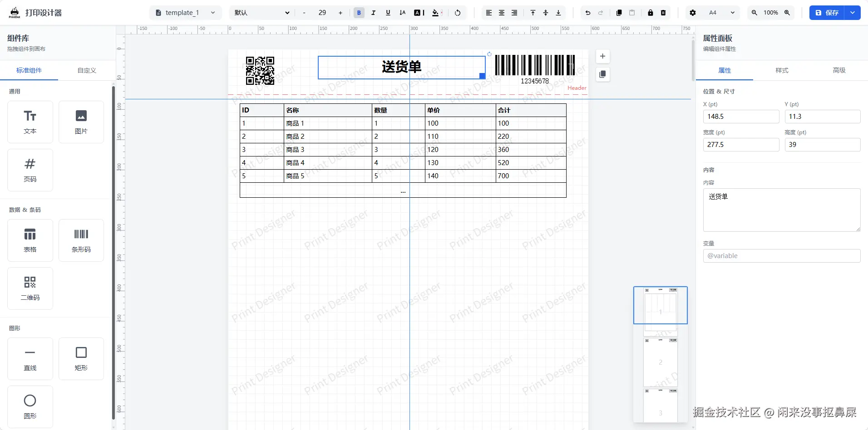This screenshot has height=430, width=868.
Task: Align text center
Action: tap(502, 13)
